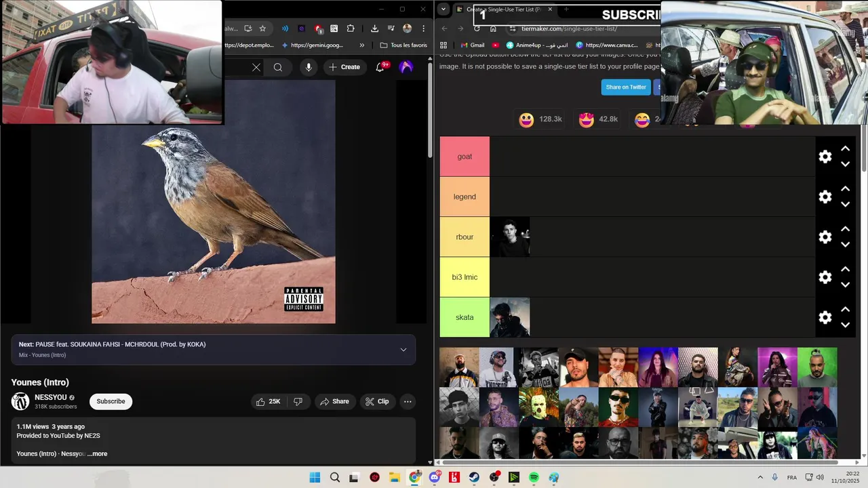Click the Clip button
Image resolution: width=868 pixels, height=488 pixels.
click(377, 401)
